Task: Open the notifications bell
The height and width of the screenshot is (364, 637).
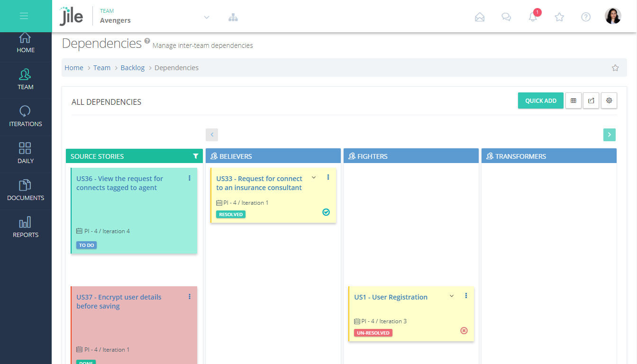Action: pos(533,17)
